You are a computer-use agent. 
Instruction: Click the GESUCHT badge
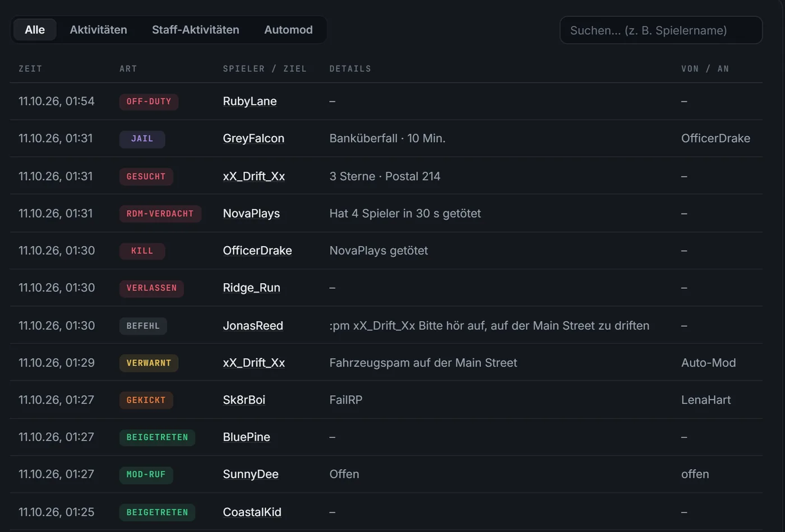(146, 177)
